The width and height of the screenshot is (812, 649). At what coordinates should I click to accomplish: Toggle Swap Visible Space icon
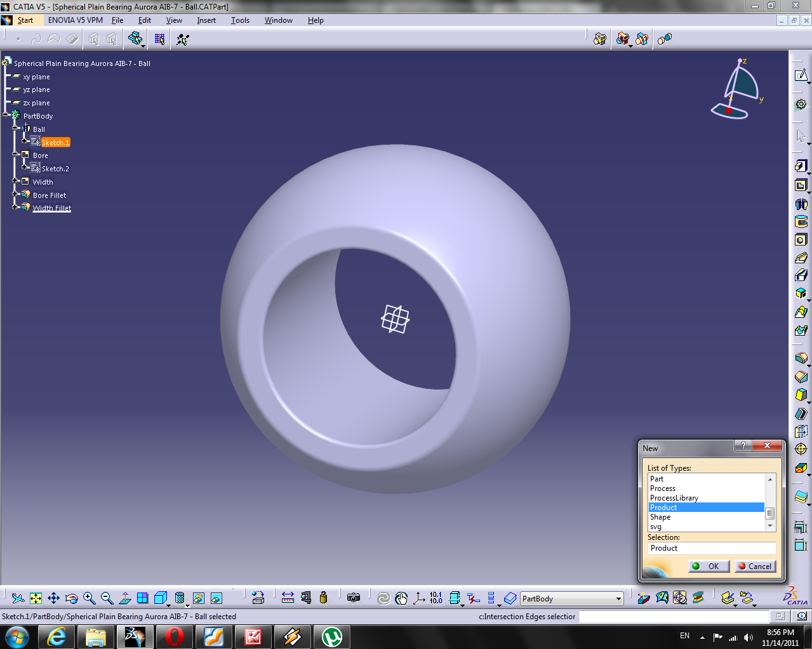coord(216,598)
